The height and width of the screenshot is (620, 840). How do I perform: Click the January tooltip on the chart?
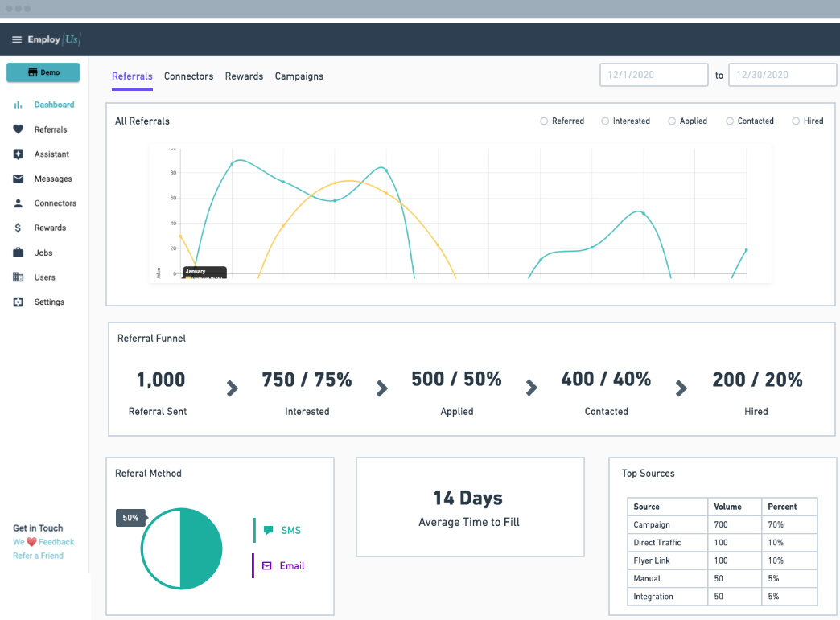204,272
